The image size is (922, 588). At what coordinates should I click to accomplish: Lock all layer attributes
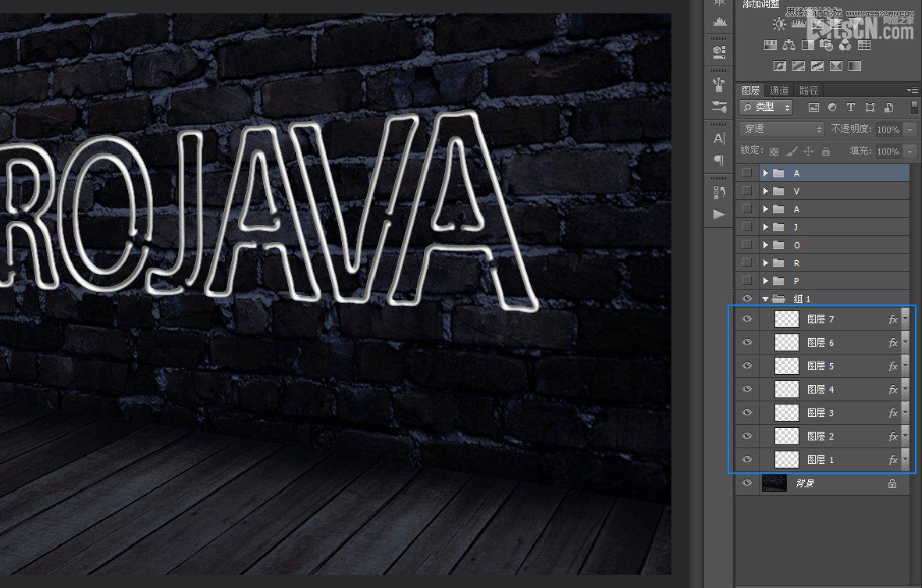point(826,151)
